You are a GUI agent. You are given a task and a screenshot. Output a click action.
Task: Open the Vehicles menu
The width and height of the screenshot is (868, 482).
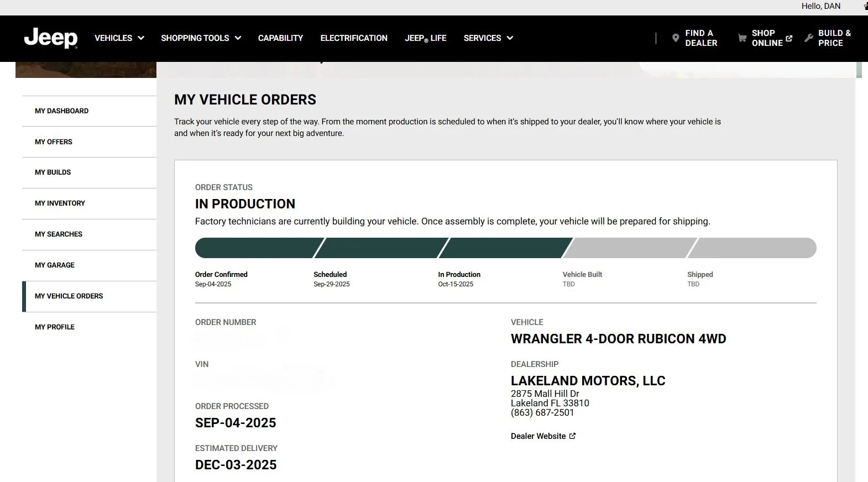coord(119,38)
